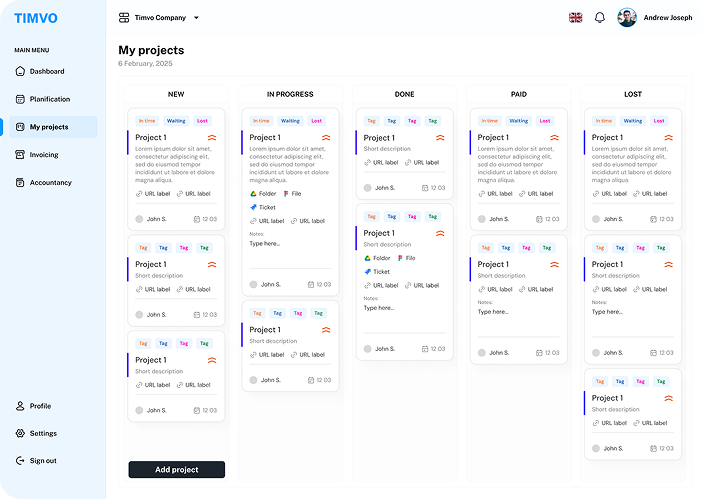Open the Profile menu item

[x=40, y=406]
